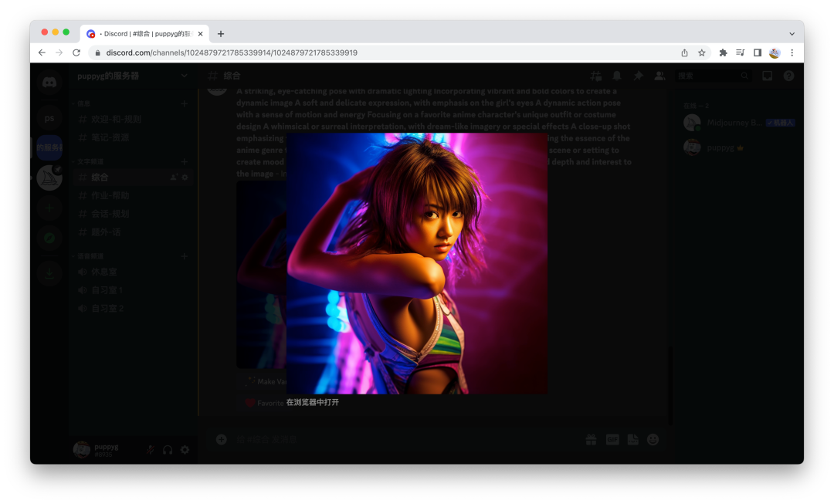Collapse the 文字频道 category

91,161
